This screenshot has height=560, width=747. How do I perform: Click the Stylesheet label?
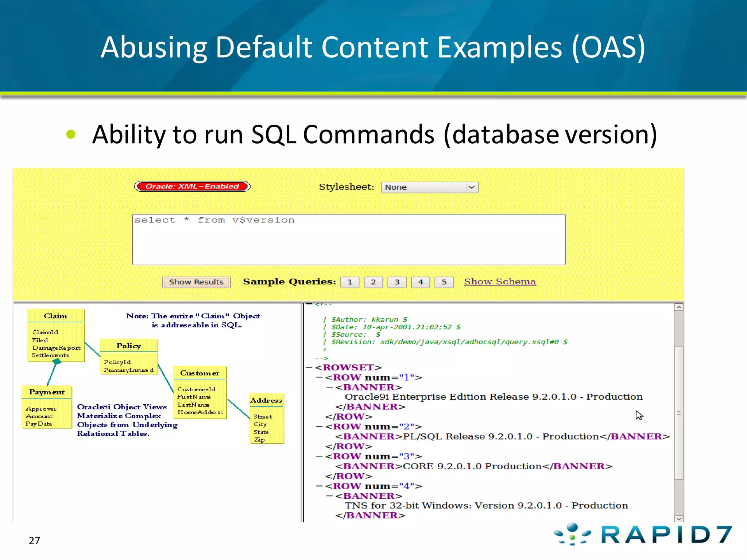tap(347, 187)
